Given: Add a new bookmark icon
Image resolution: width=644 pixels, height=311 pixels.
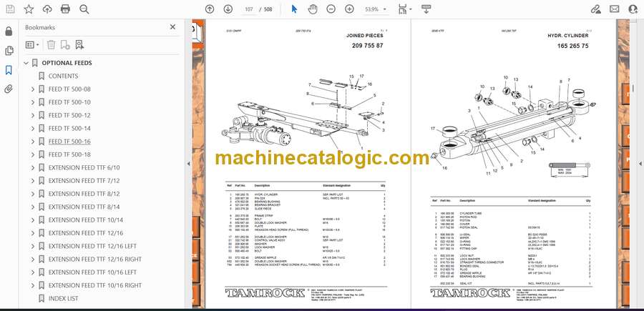Looking at the screenshot, I should tap(65, 45).
